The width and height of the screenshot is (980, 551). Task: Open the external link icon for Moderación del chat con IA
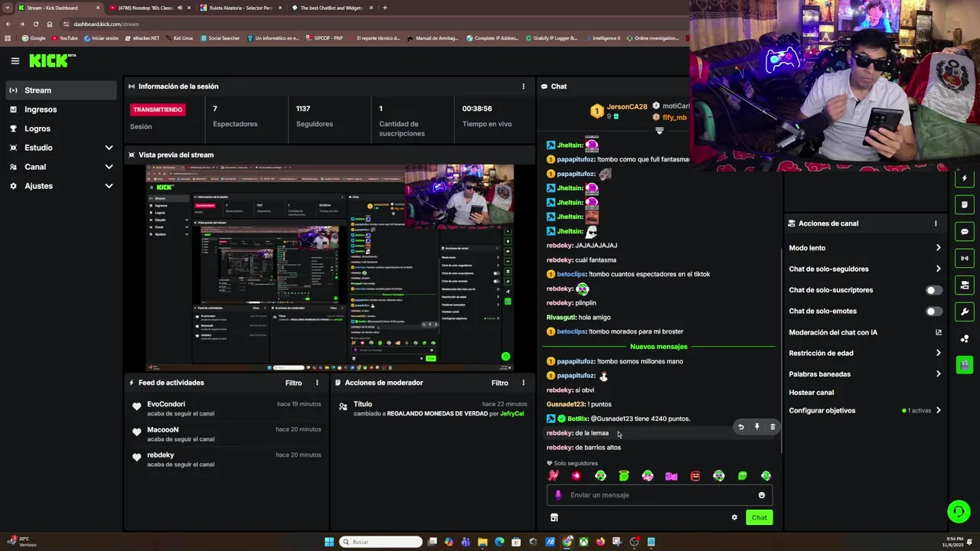pyautogui.click(x=939, y=332)
